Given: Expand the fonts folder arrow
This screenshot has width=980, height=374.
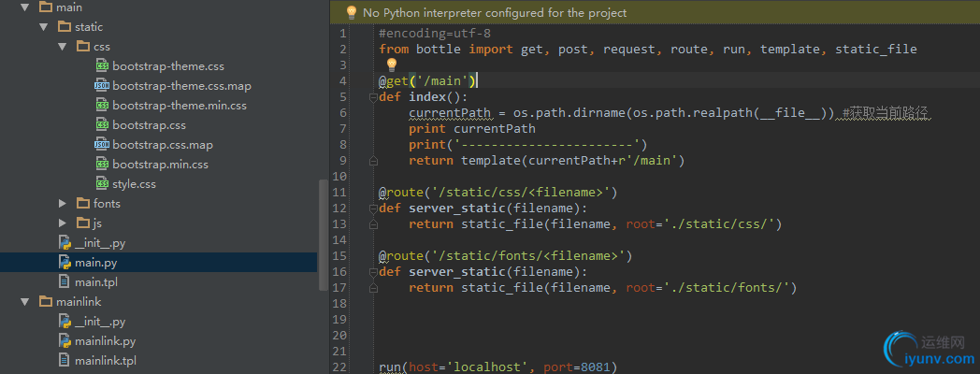Looking at the screenshot, I should [62, 203].
